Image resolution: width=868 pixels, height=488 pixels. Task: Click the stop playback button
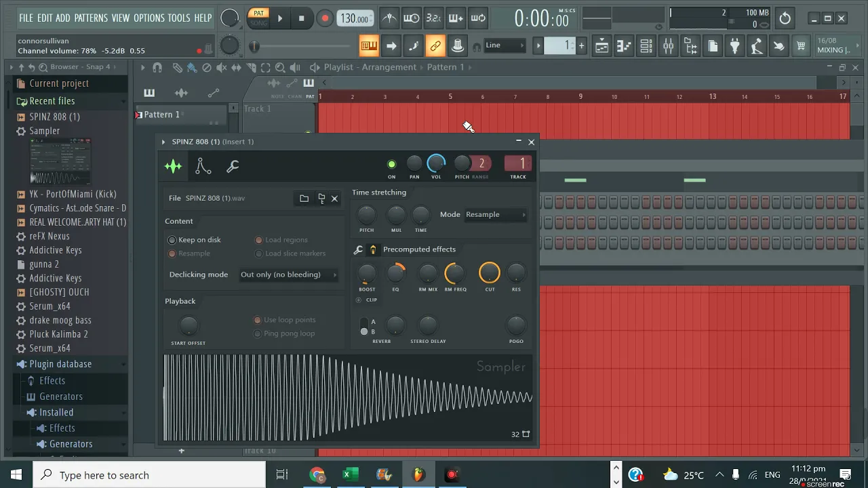tap(302, 18)
